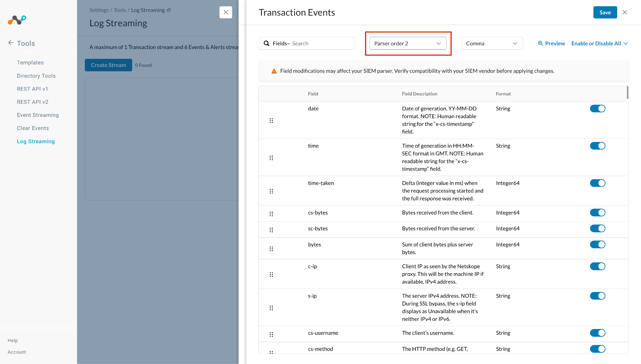Click the Format column header

pos(503,94)
